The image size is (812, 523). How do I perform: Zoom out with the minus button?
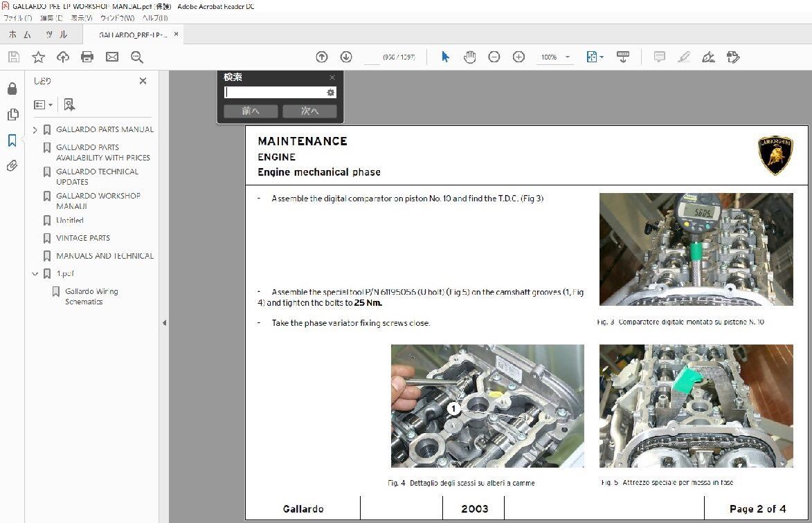(494, 57)
